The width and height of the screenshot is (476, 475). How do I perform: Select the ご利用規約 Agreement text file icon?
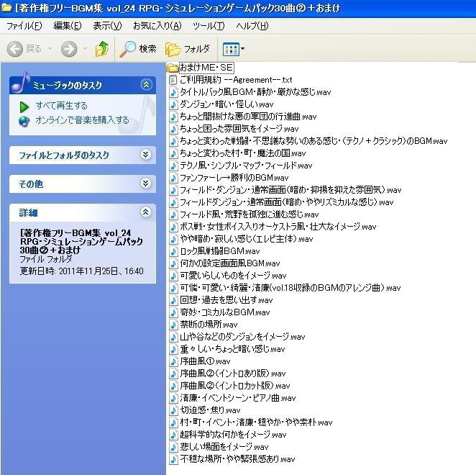(173, 80)
